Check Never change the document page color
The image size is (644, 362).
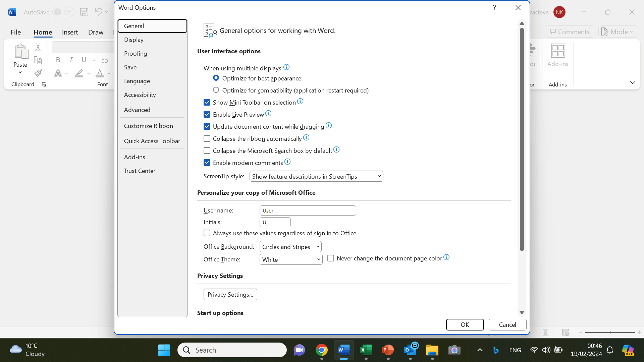331,258
